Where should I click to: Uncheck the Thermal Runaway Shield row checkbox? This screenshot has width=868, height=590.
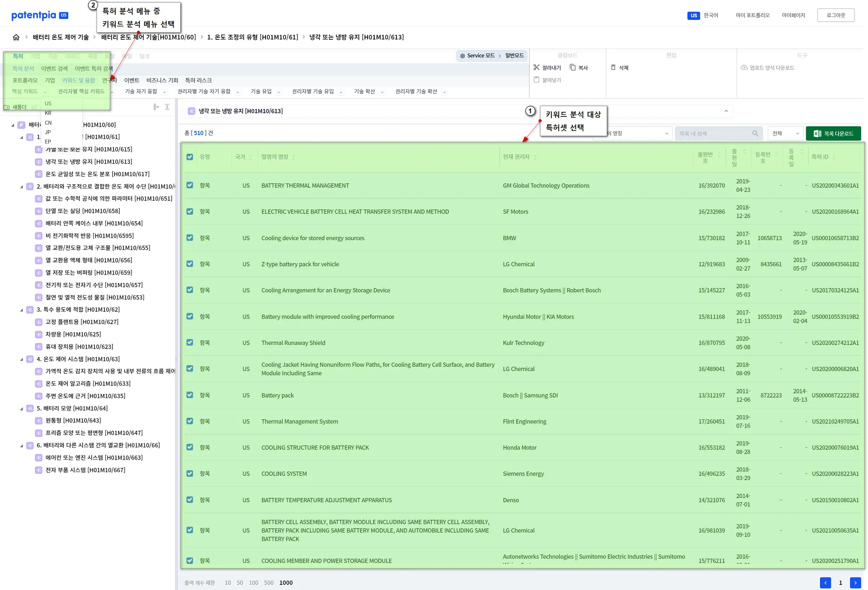[x=190, y=342]
